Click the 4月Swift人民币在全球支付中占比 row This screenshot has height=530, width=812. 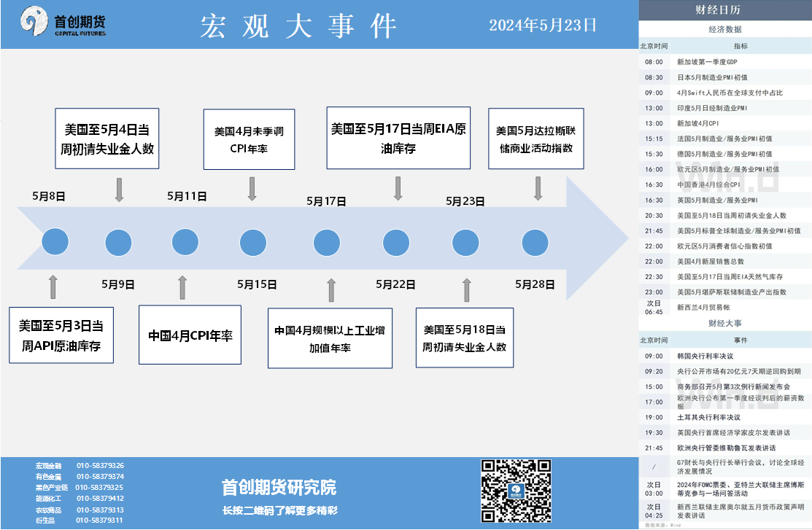725,93
